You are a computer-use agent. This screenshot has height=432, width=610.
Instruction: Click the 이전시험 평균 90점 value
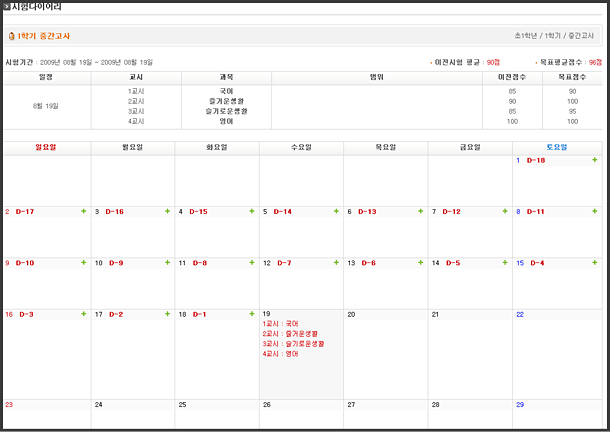click(x=493, y=62)
